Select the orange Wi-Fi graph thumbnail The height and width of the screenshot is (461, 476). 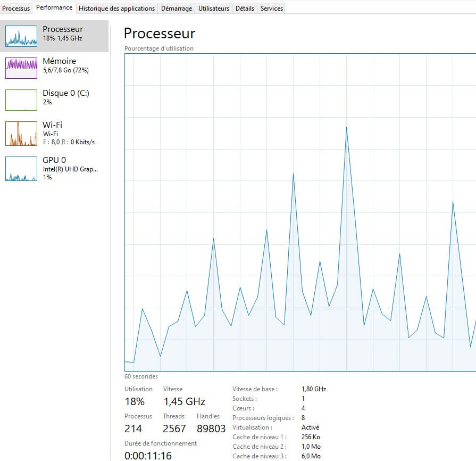pyautogui.click(x=21, y=134)
